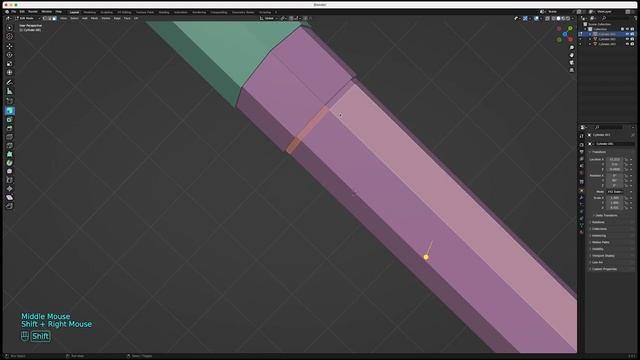The image size is (640, 360).
Task: Switch to the Modeling workspace tab
Action: [x=89, y=12]
